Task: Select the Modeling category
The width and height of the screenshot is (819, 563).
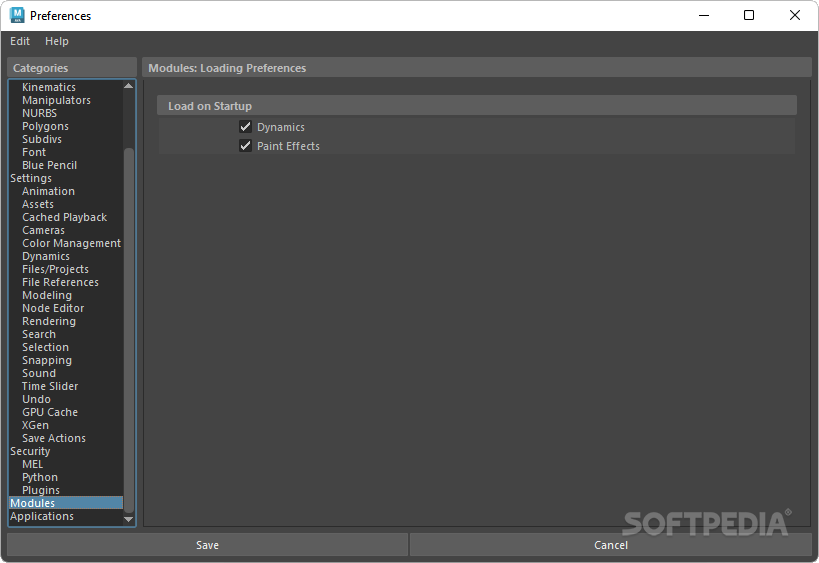Action: click(47, 296)
